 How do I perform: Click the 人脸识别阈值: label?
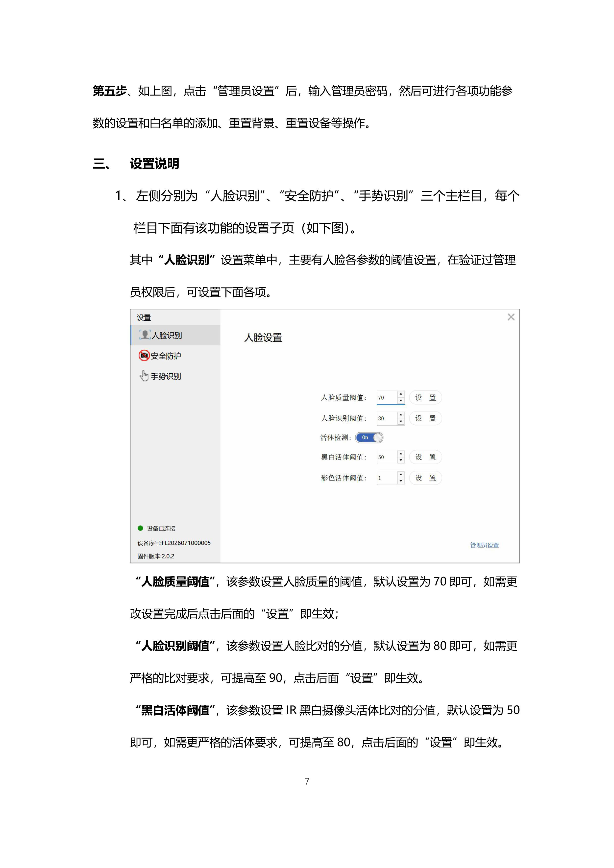point(344,418)
